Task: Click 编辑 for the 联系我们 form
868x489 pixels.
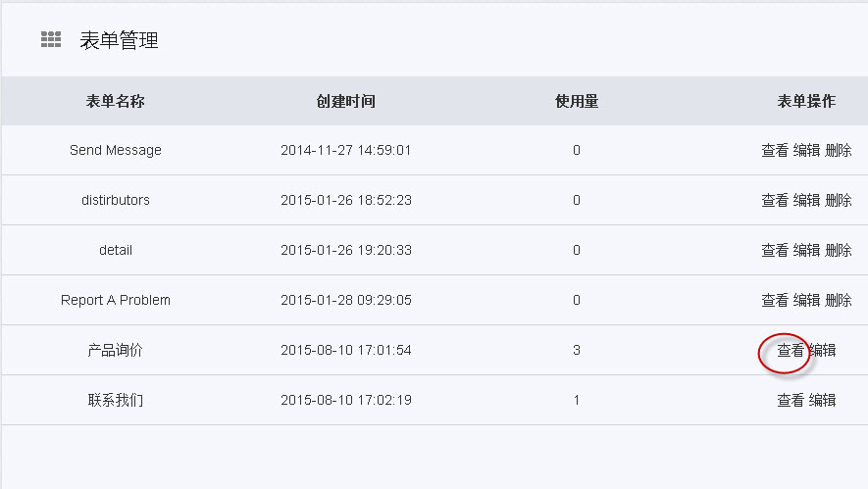Action: coord(823,401)
